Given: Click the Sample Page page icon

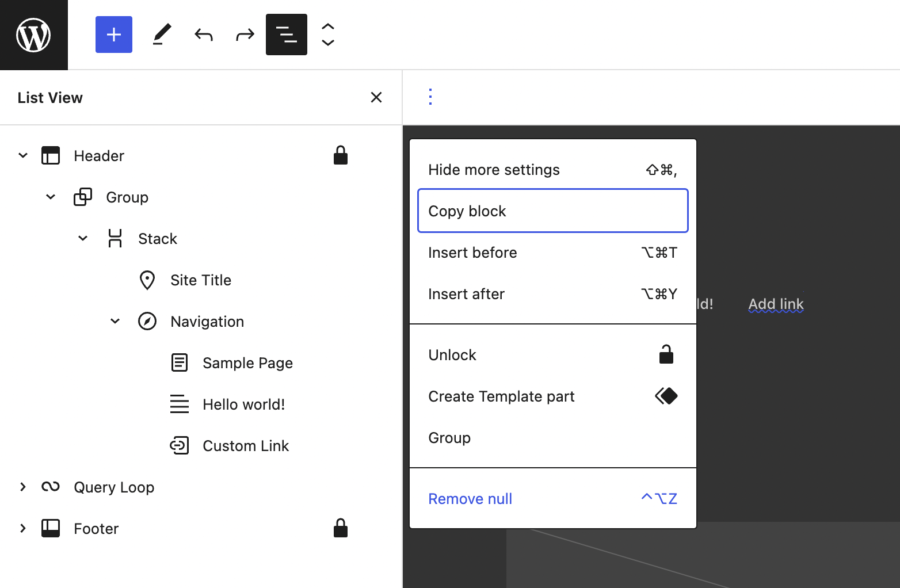Looking at the screenshot, I should (180, 362).
